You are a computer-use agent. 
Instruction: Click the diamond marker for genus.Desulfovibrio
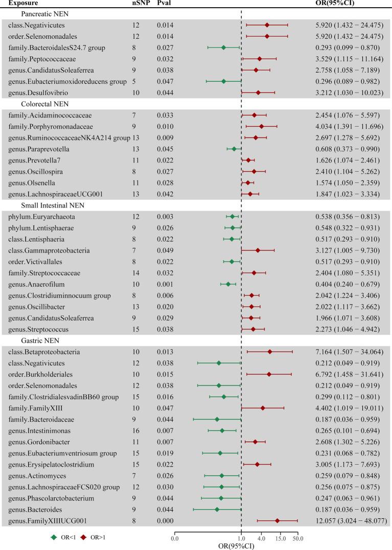(258, 93)
